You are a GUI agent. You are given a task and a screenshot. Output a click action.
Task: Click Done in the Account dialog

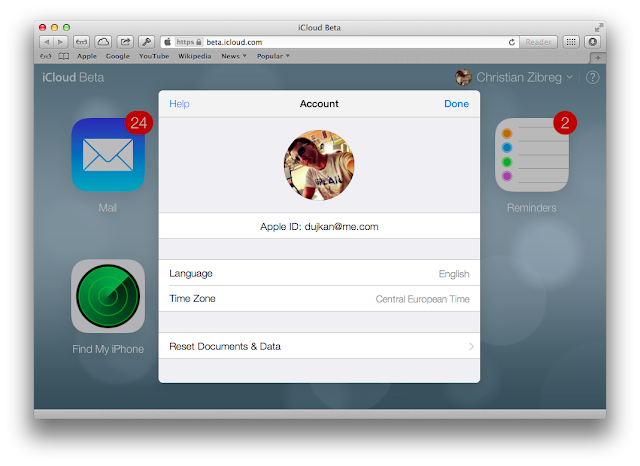click(x=456, y=104)
